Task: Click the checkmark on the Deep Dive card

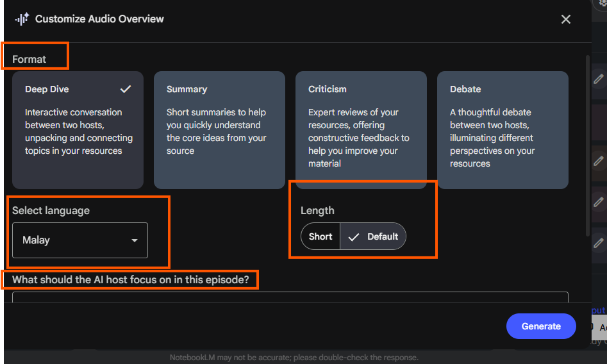Action: (x=126, y=89)
